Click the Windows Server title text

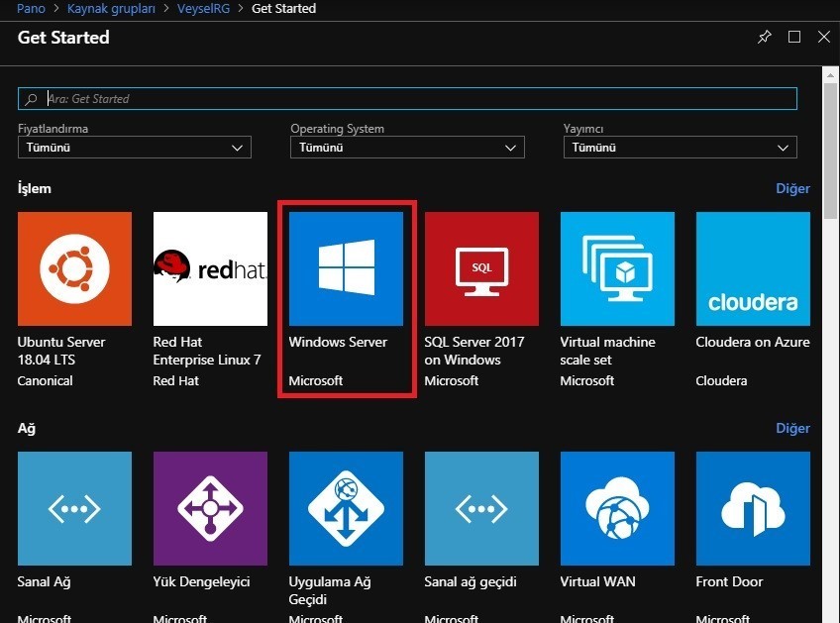(x=338, y=342)
